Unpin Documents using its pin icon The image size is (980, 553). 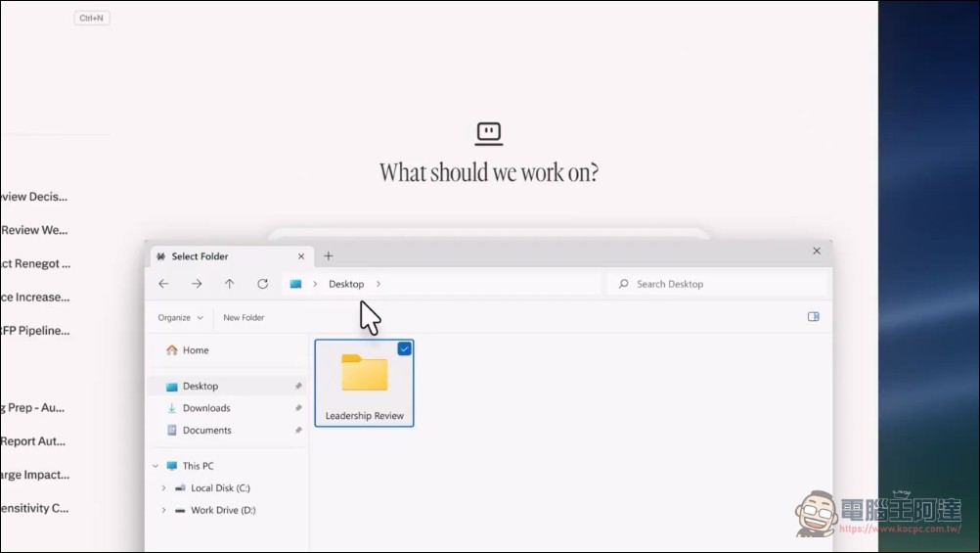[298, 431]
